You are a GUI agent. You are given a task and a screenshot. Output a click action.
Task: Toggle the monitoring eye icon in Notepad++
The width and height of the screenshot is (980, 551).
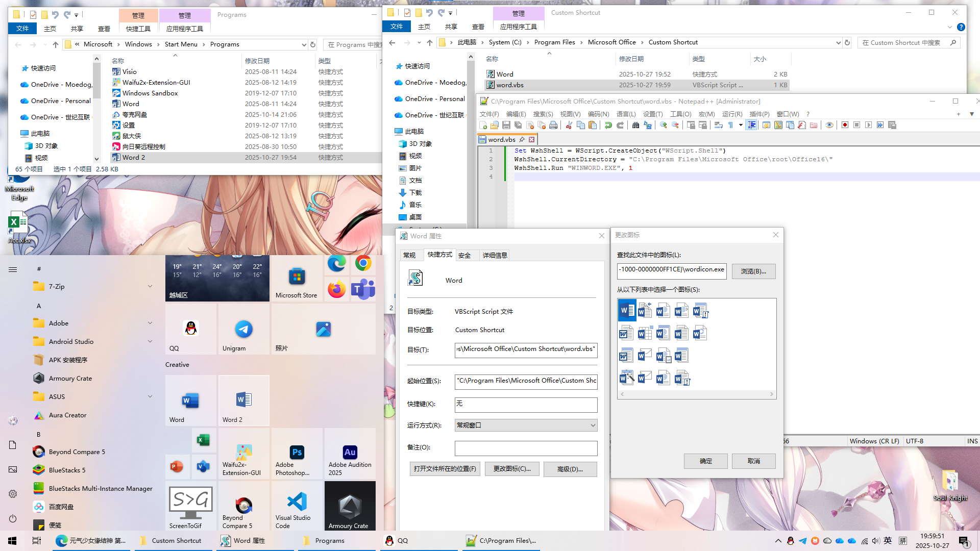[x=829, y=125]
